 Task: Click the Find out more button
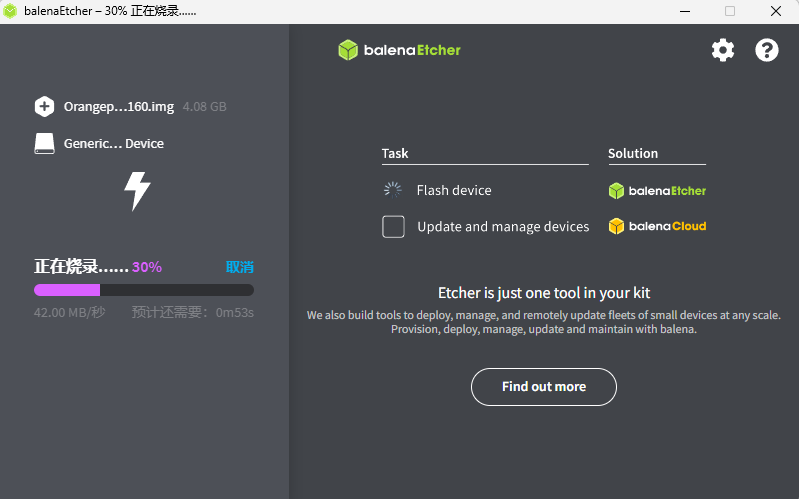click(x=544, y=387)
